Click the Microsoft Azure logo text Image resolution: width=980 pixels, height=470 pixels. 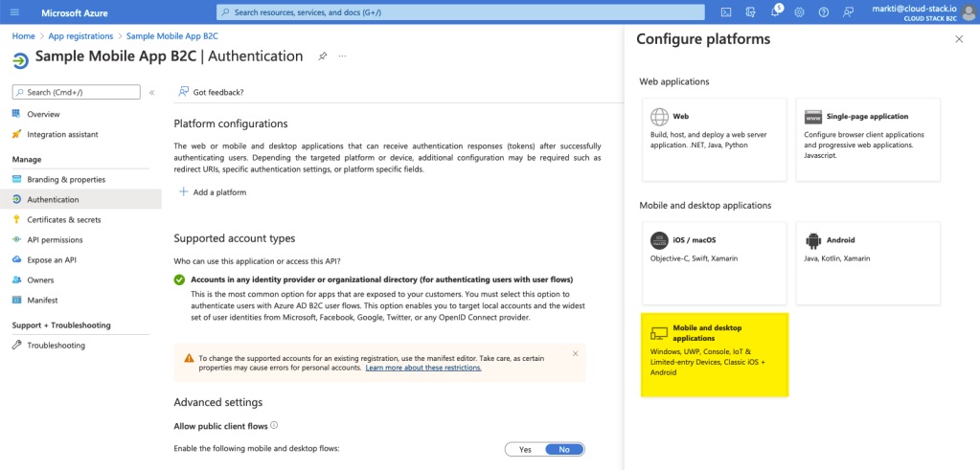click(75, 12)
